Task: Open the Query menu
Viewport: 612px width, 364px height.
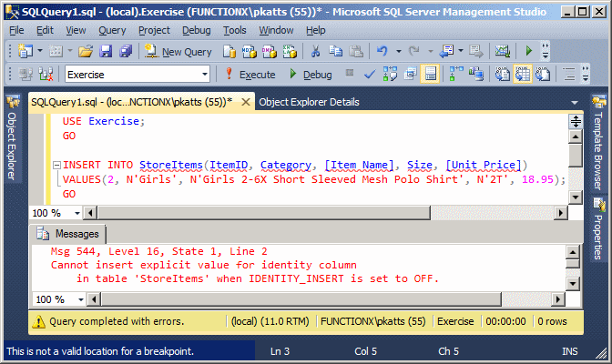Action: pos(112,30)
